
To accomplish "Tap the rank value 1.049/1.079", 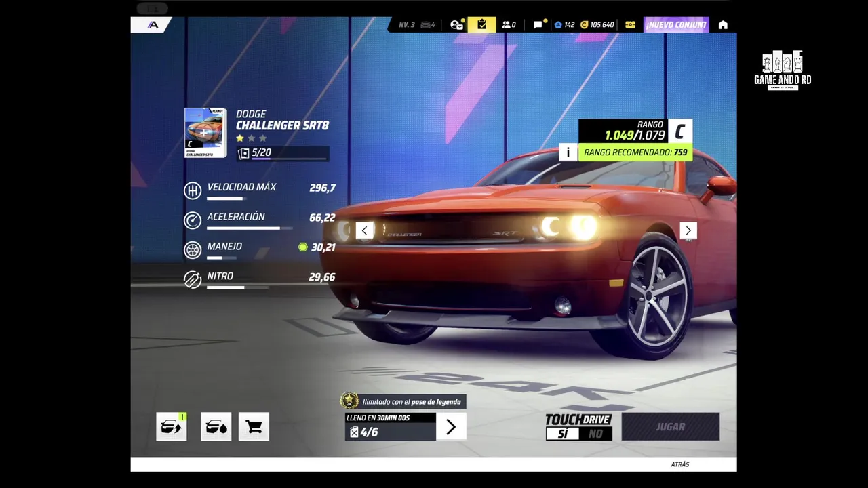I will click(x=635, y=136).
